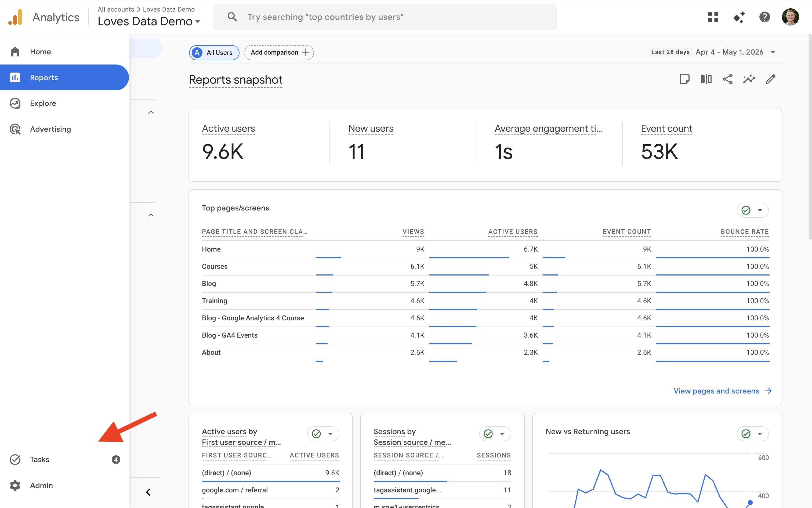Screen dimensions: 812x508
Task: Click the Event count metric label
Action: coord(666,129)
